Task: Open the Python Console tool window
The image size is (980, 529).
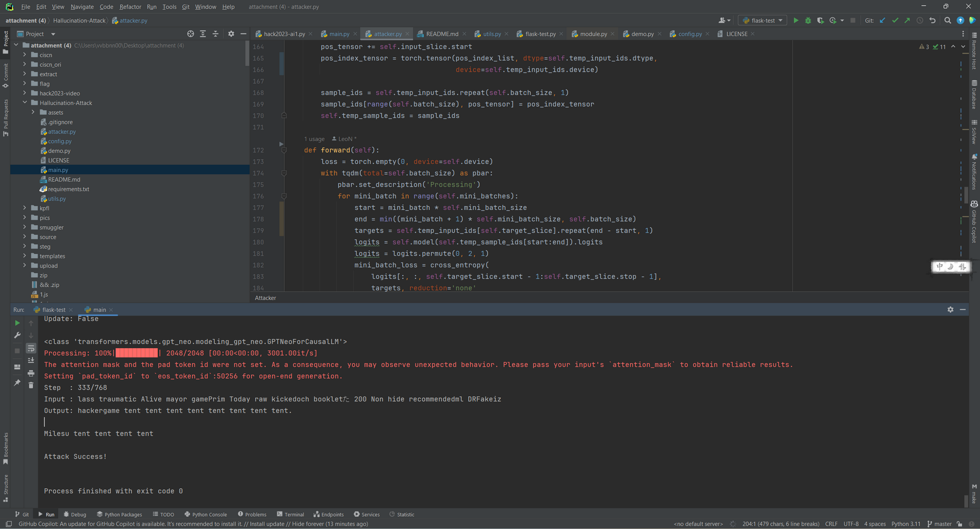Action: click(x=206, y=514)
